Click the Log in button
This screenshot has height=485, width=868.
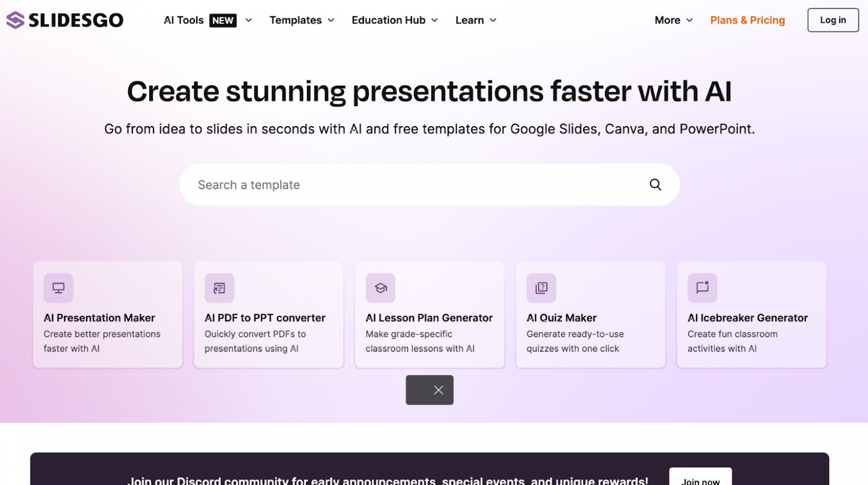point(833,20)
